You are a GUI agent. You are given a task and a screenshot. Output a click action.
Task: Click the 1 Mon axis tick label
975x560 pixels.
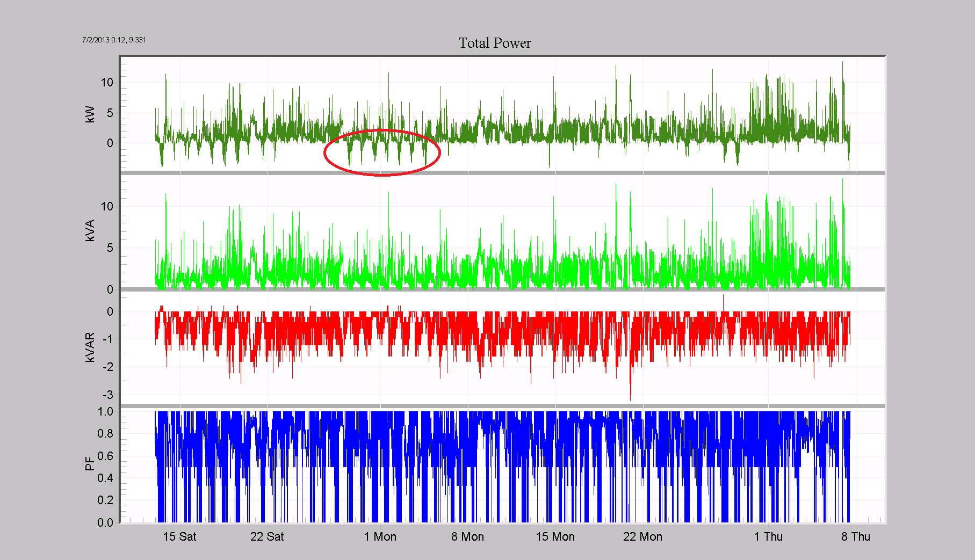coord(381,536)
